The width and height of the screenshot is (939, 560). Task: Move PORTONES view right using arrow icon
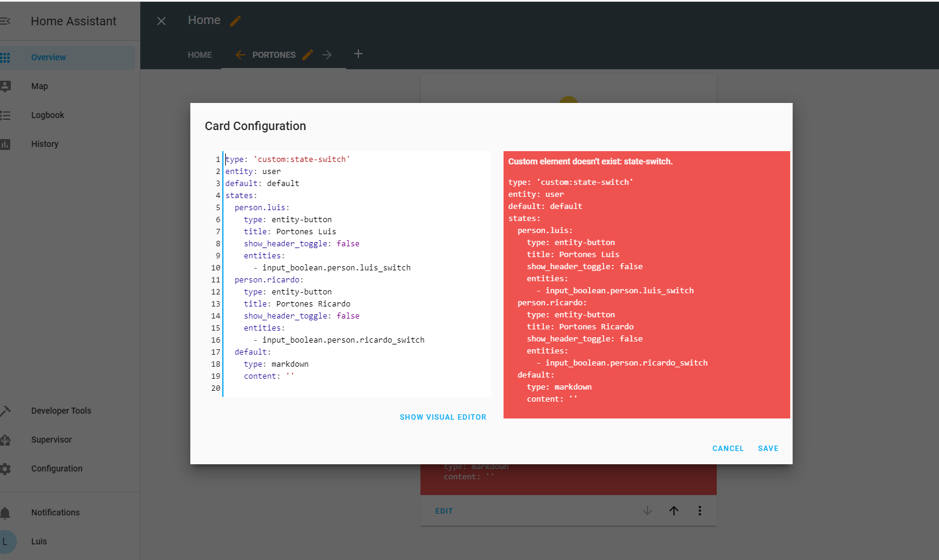click(326, 54)
